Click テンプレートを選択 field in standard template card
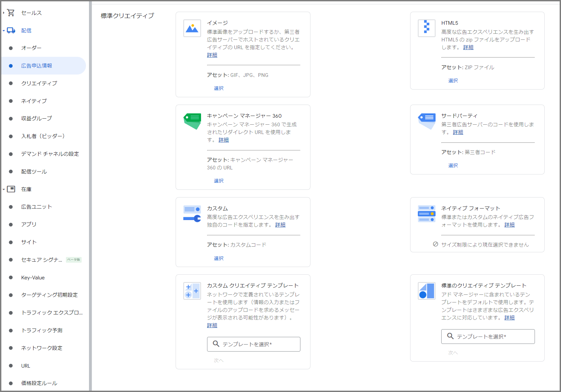This screenshot has height=392, width=561. coord(488,337)
